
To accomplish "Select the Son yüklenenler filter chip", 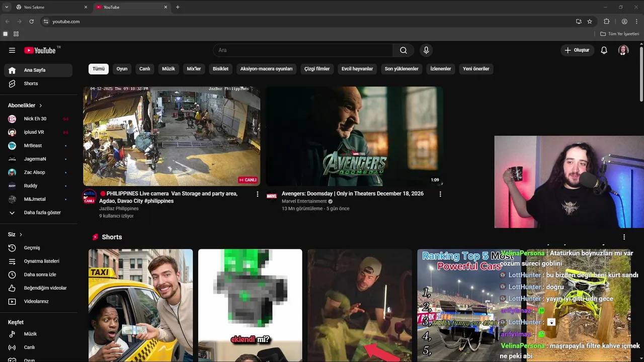I will point(401,69).
